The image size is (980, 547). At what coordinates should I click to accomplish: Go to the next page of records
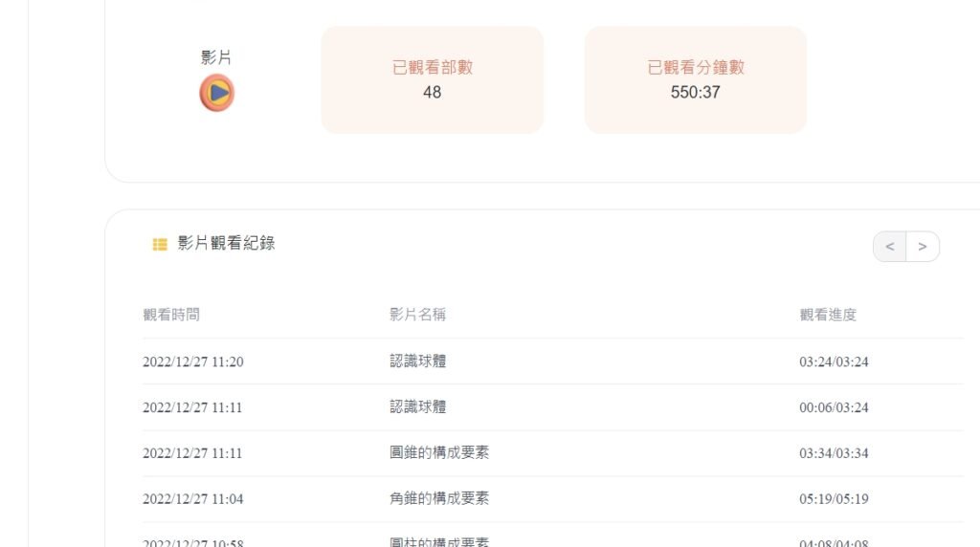923,247
